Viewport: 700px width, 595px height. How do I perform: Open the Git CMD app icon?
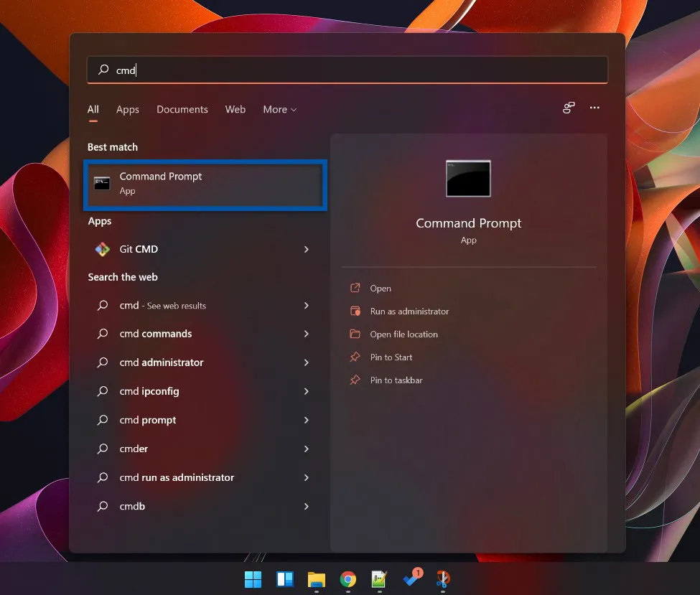pyautogui.click(x=102, y=249)
